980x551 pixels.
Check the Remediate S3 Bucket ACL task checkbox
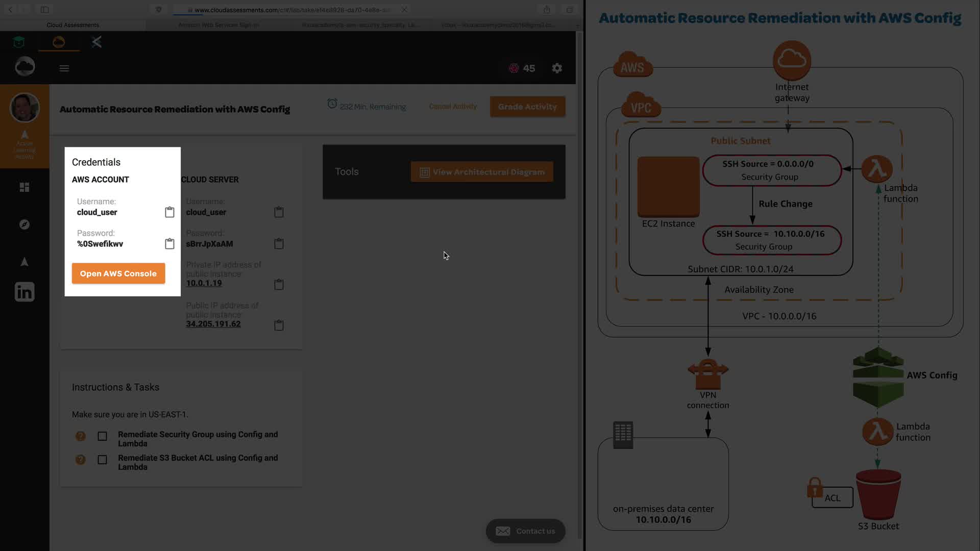click(103, 460)
